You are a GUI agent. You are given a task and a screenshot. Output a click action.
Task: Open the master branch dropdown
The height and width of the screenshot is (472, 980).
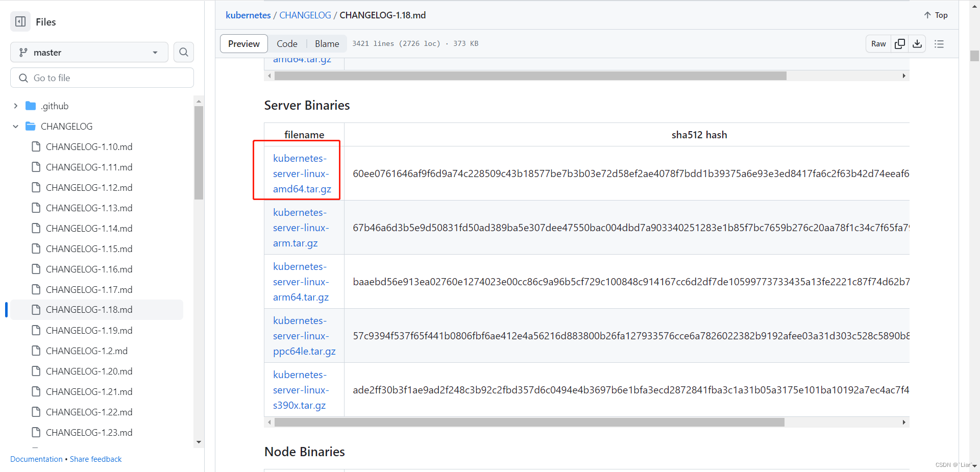89,52
